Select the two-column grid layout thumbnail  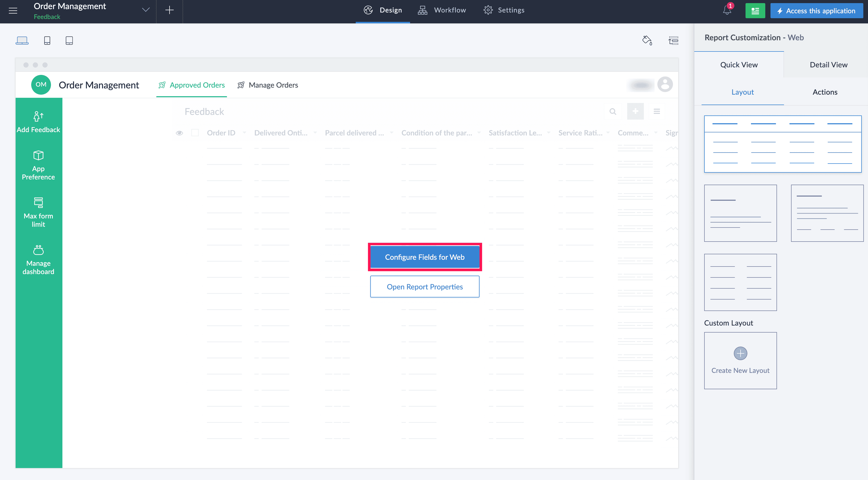point(740,282)
